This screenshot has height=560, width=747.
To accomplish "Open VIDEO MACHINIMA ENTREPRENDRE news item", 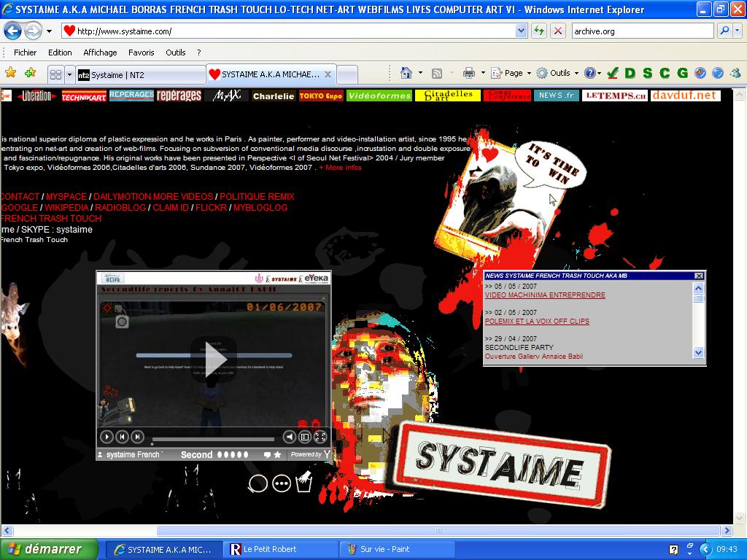I will (545, 295).
